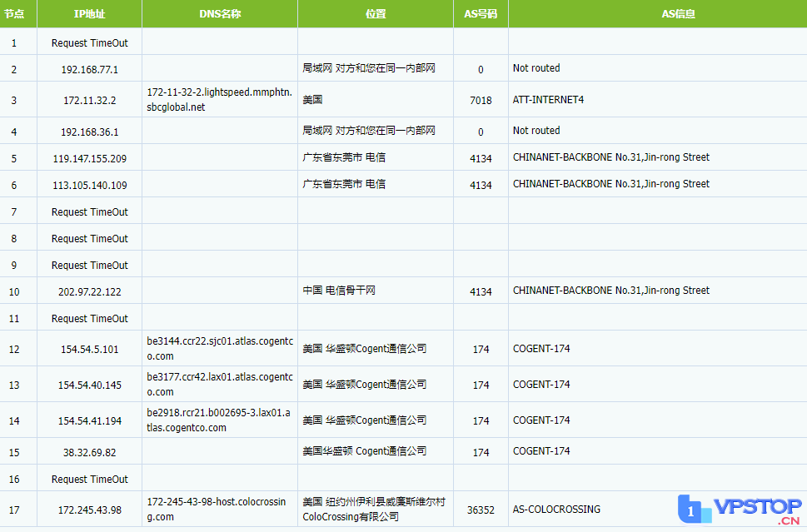The height and width of the screenshot is (532, 807).
Task: Select IP address 38.32.69.82
Action: (90, 453)
